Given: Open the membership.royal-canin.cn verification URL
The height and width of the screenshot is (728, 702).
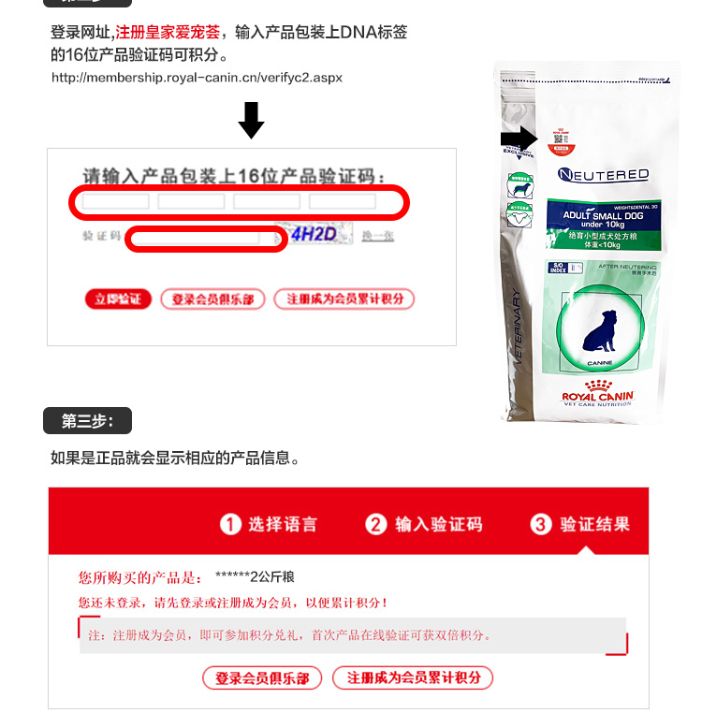Looking at the screenshot, I should point(197,78).
